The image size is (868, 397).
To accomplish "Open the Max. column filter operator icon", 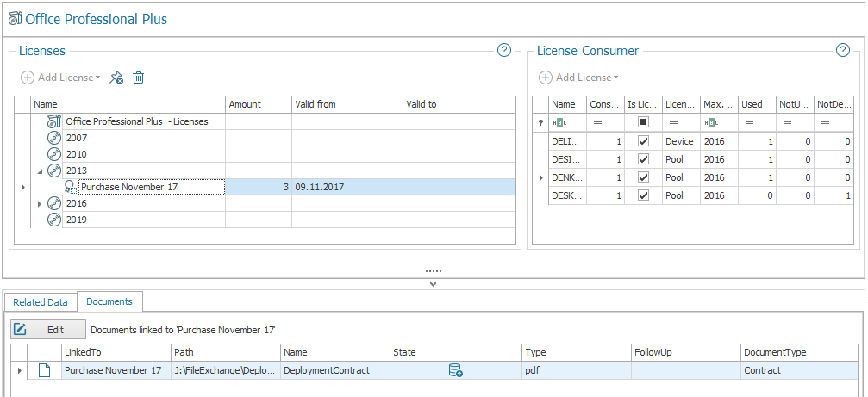I will click(710, 123).
